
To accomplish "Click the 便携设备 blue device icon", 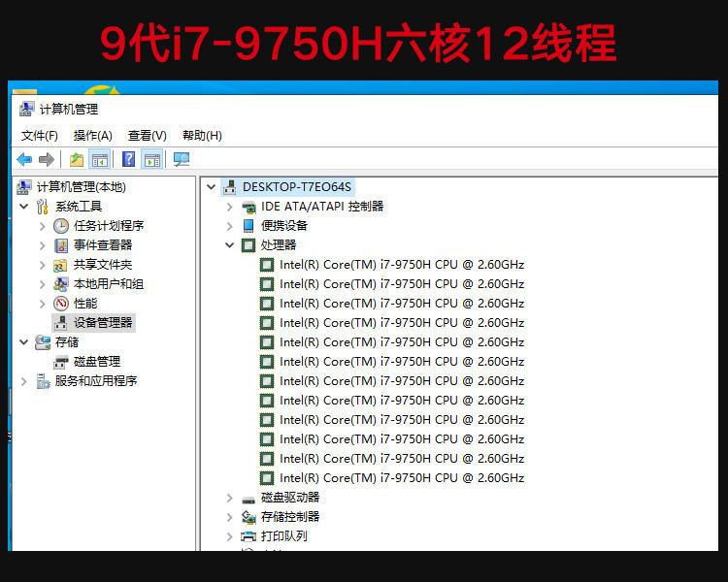I will (x=248, y=226).
